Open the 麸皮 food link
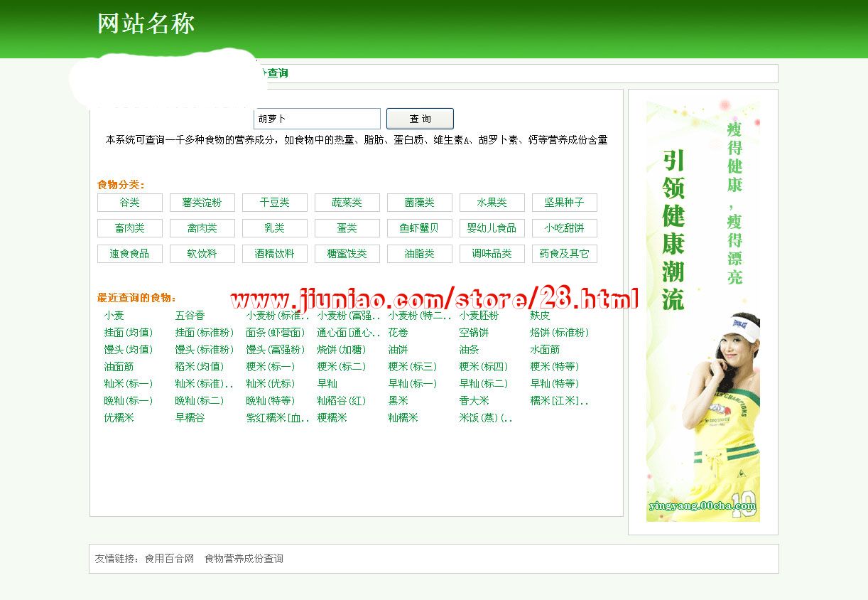The height and width of the screenshot is (600, 868). click(x=541, y=316)
